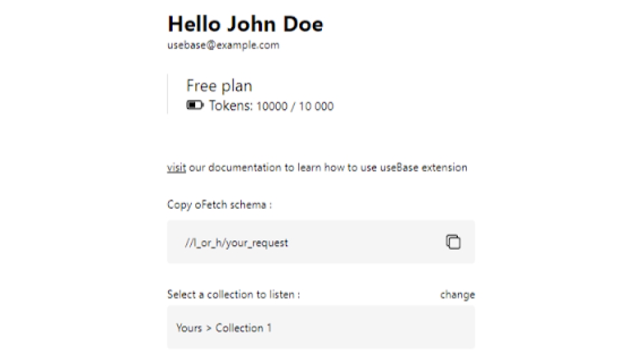Screen dimensions: 644x363
Task: Click the battery icon beside Tokens
Action: [x=194, y=105]
